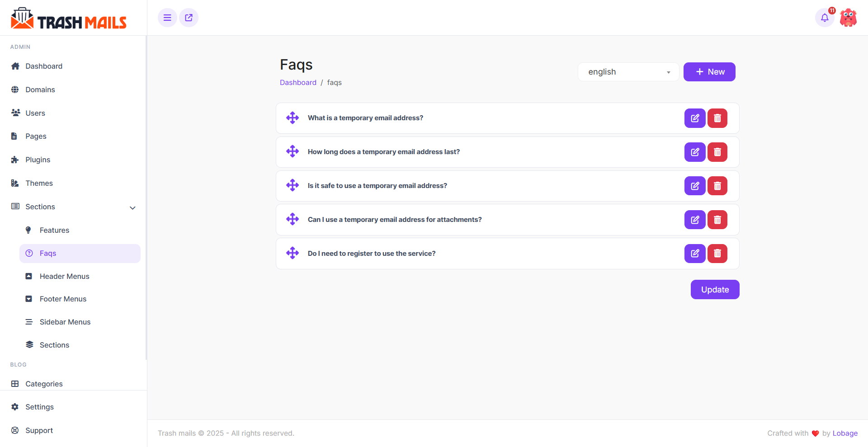This screenshot has width=868, height=447.
Task: Open the sidebar hamburger menu icon
Action: click(x=167, y=18)
